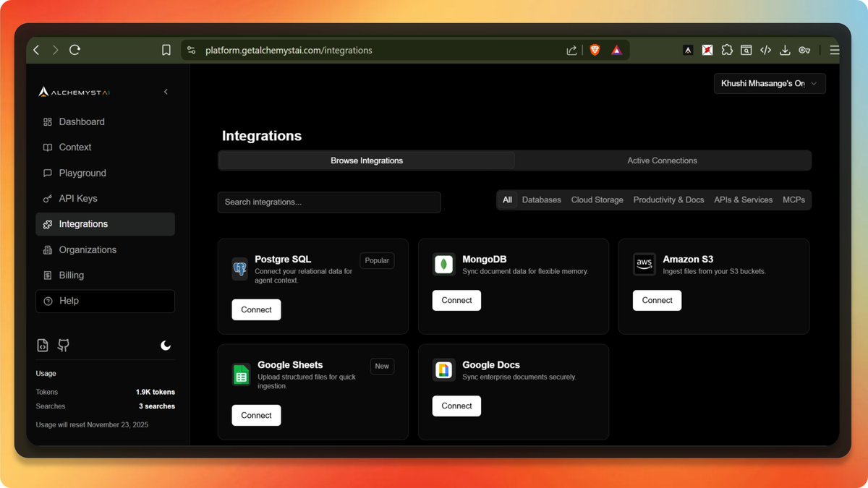Collapse the sidebar with the chevron arrow
The width and height of the screenshot is (868, 488).
(166, 92)
